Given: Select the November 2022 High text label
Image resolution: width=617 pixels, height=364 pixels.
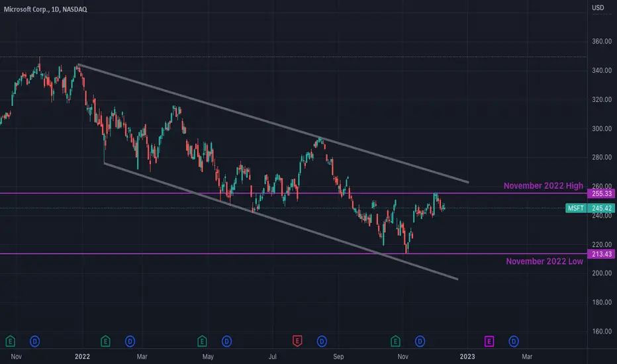Looking at the screenshot, I should tap(543, 186).
